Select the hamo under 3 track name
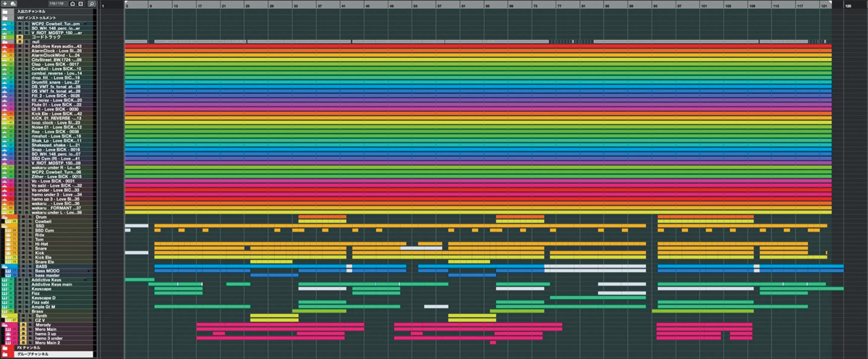The width and height of the screenshot is (868, 359). 56,194
